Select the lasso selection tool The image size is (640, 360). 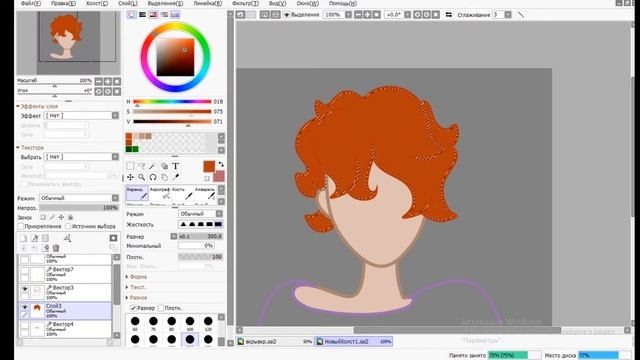pos(141,166)
